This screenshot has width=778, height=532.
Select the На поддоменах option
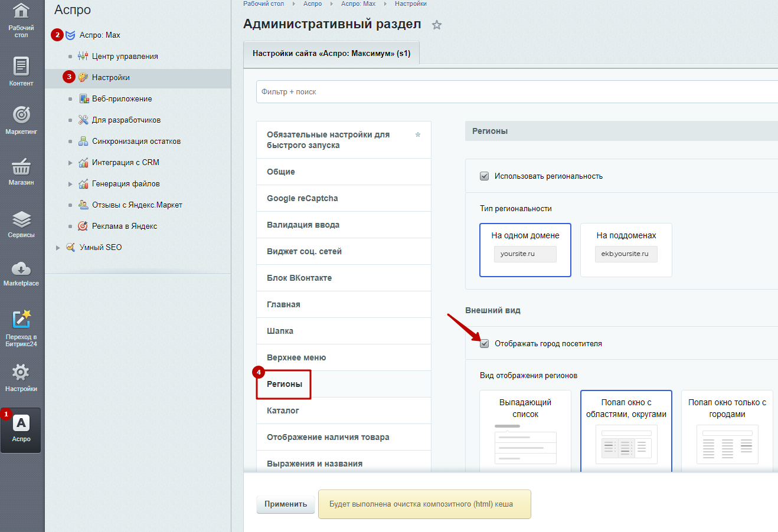(x=626, y=250)
